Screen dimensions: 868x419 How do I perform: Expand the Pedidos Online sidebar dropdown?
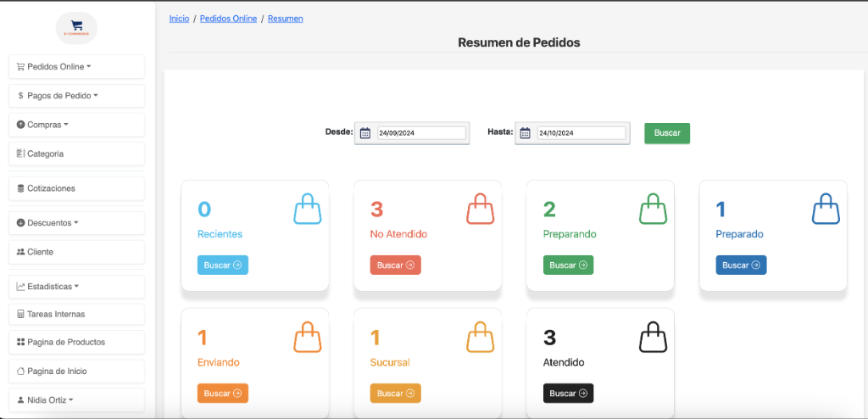coord(76,66)
